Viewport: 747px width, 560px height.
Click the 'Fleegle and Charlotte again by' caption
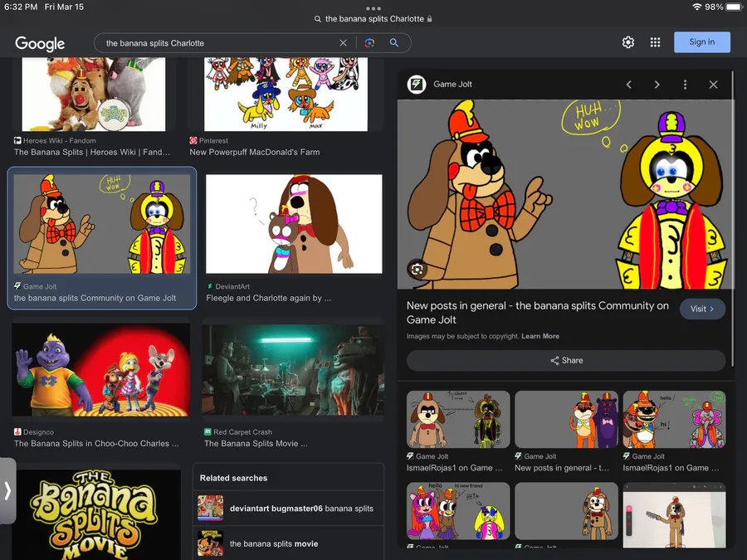(269, 298)
